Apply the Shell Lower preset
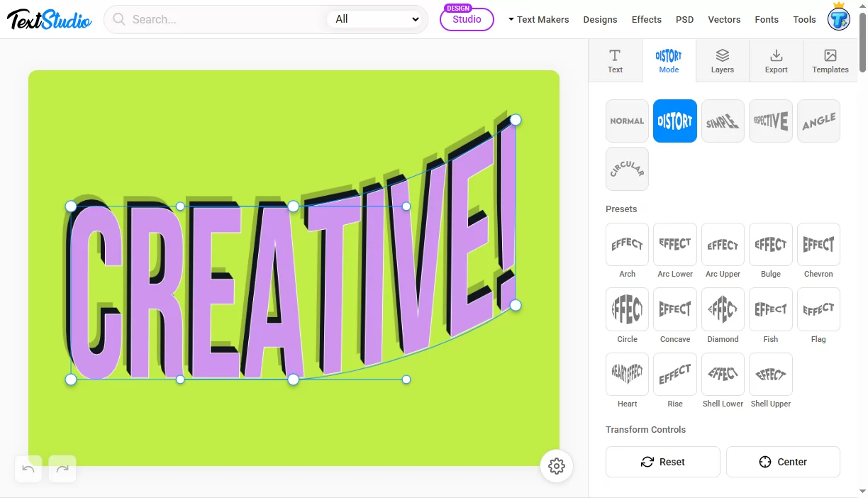Viewport: 868px width, 498px height. pos(723,374)
